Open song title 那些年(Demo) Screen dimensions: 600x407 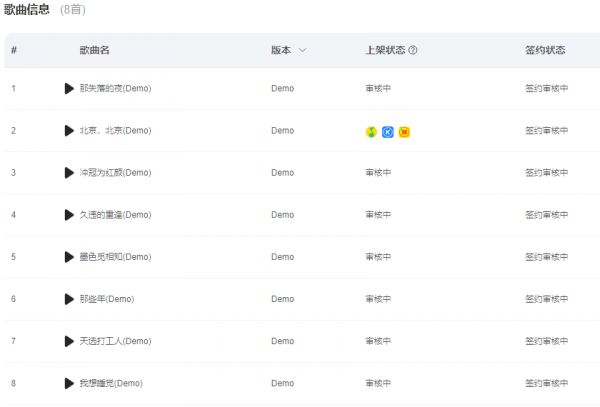pyautogui.click(x=106, y=298)
